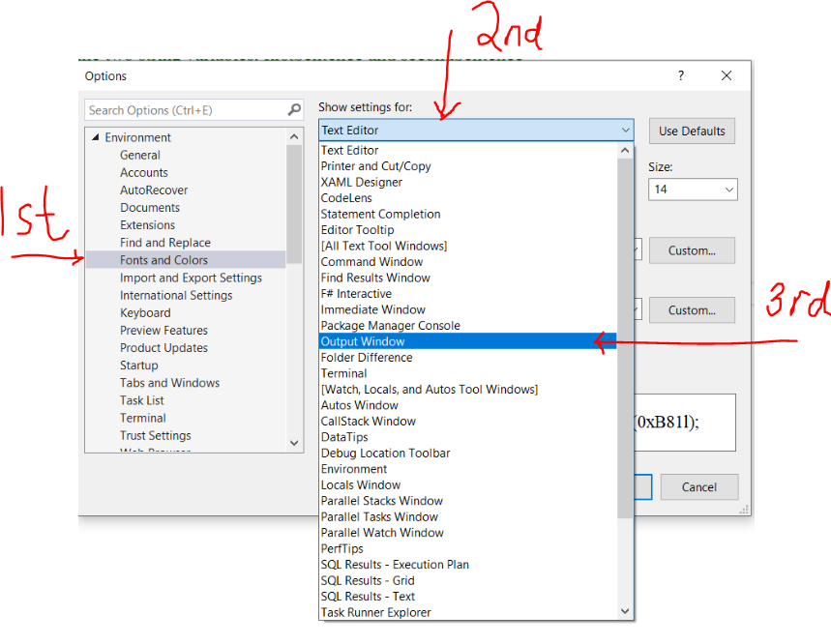Choose Statement Completion option

point(468,214)
